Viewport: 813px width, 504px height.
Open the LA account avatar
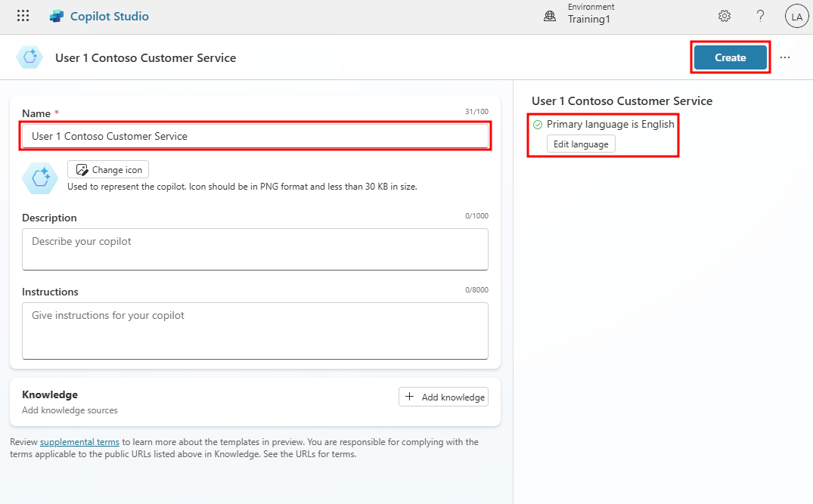point(797,17)
